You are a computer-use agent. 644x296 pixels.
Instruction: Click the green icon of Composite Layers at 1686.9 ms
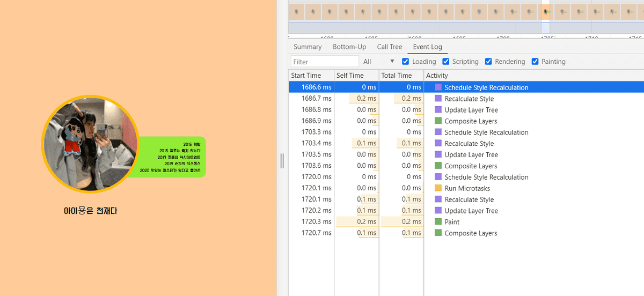[x=438, y=121]
